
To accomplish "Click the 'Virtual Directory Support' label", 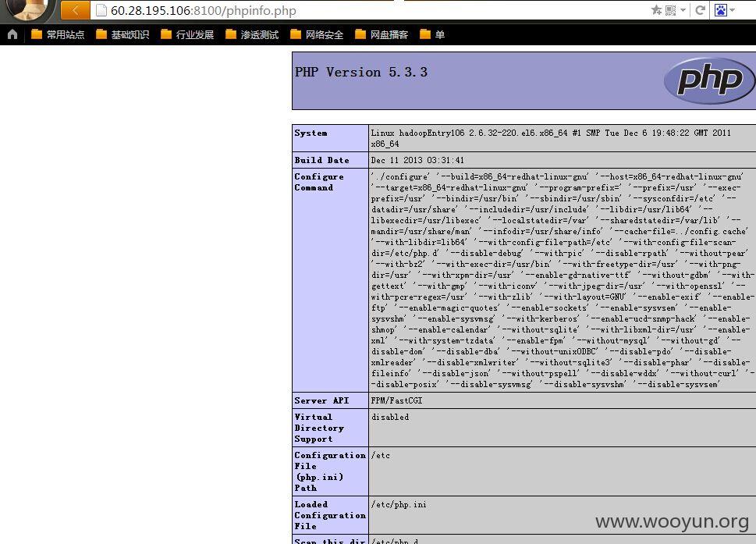I will (x=319, y=428).
